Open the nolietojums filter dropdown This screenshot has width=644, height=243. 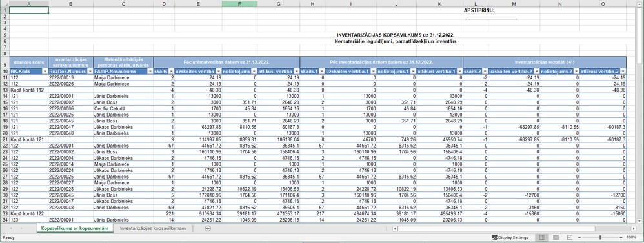(x=254, y=72)
